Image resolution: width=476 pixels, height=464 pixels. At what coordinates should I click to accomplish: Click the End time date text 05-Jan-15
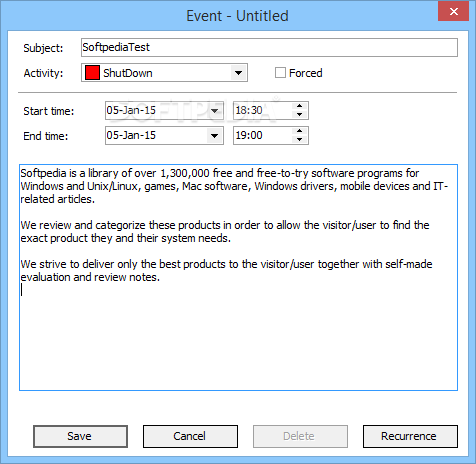tap(131, 135)
